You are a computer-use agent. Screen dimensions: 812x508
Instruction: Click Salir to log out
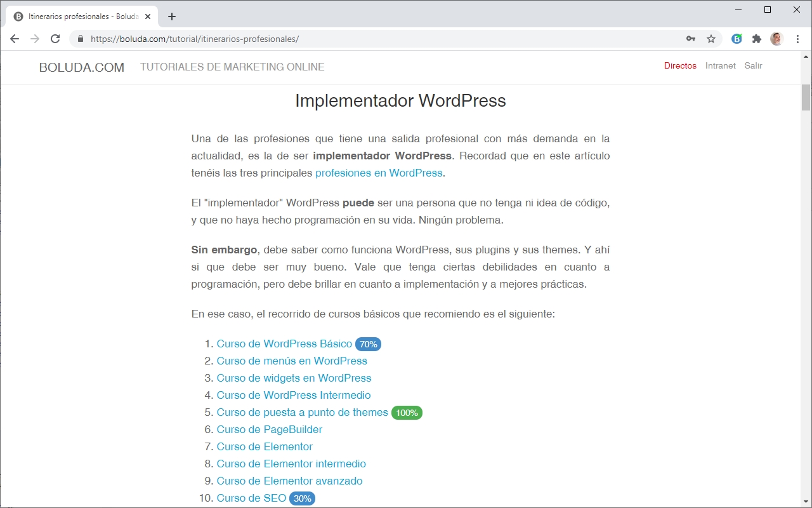[x=754, y=66]
